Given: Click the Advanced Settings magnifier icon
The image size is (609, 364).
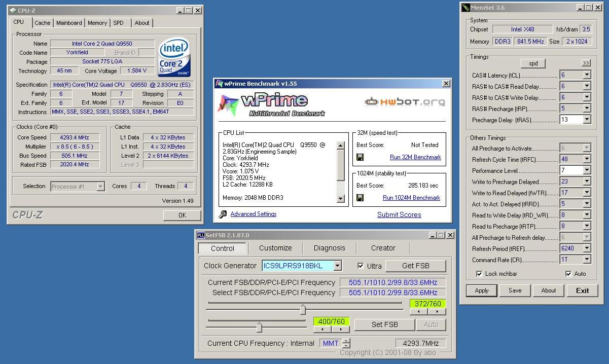Looking at the screenshot, I should [223, 214].
